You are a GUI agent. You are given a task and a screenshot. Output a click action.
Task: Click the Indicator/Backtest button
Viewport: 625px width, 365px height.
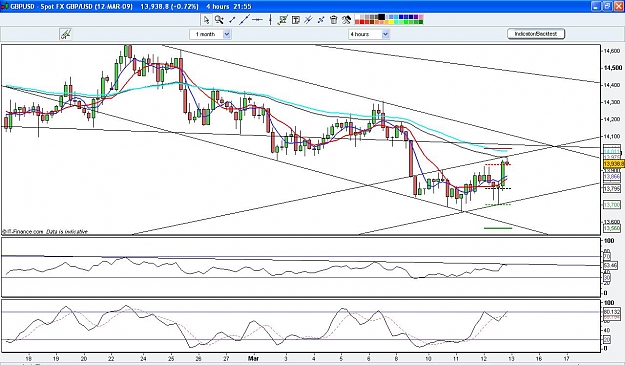pyautogui.click(x=536, y=34)
